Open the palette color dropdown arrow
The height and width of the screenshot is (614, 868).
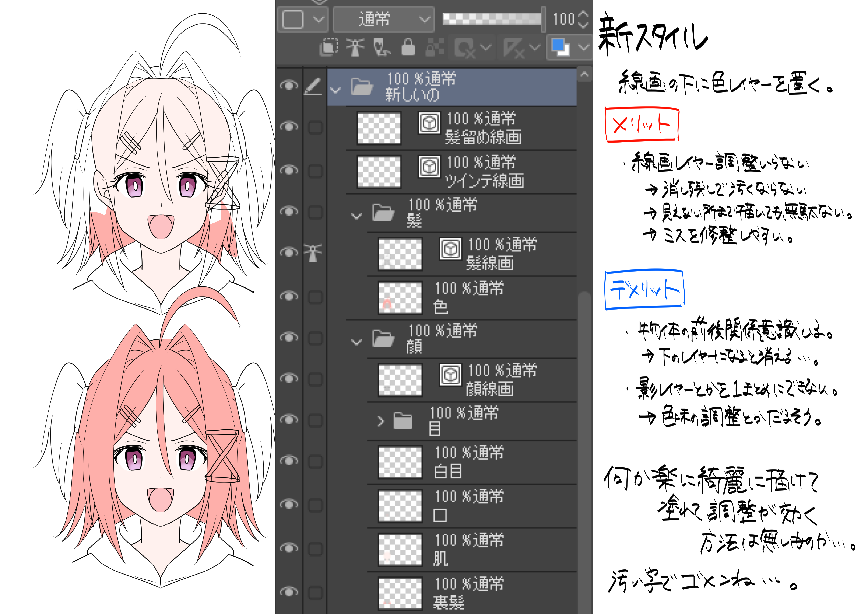point(584,48)
